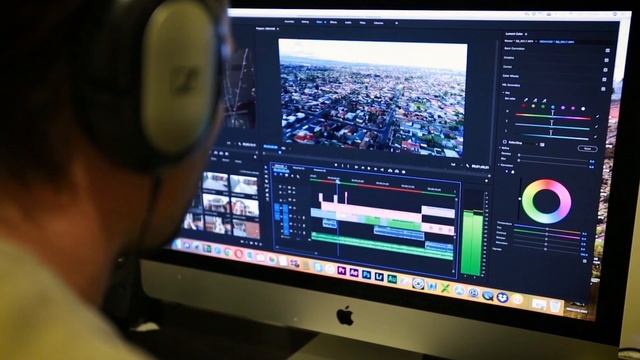Launch Adobe Audition from the Dock
Image resolution: width=640 pixels, height=360 pixels.
click(x=392, y=279)
